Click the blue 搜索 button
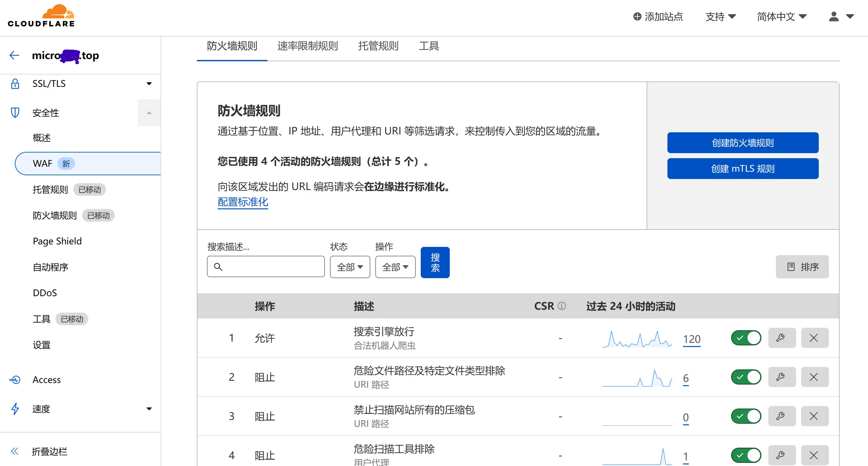Screen dimensions: 868x466 click(435, 263)
